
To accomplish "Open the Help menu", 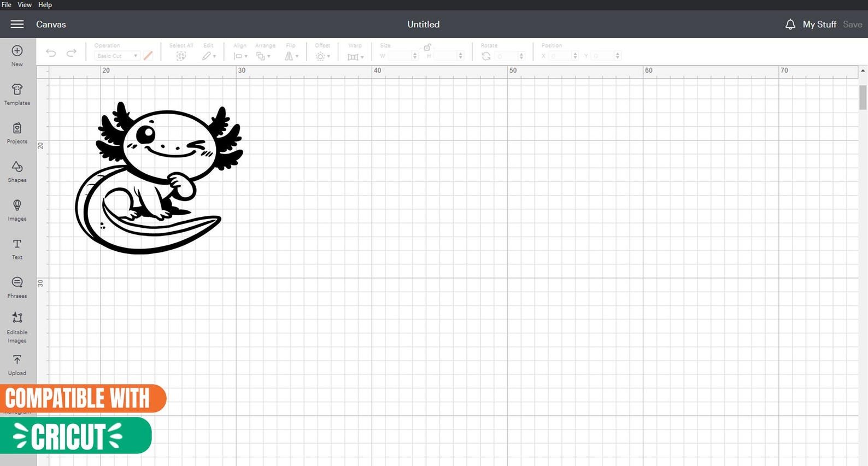I will click(45, 4).
